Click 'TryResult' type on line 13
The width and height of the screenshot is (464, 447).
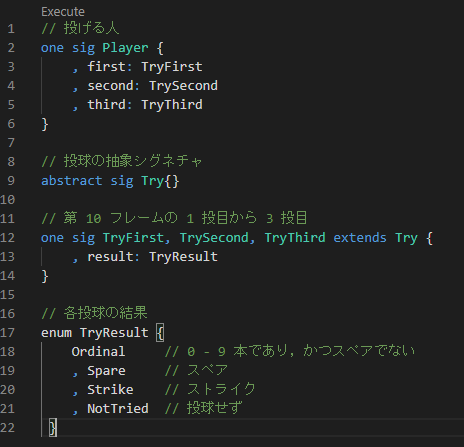[183, 257]
